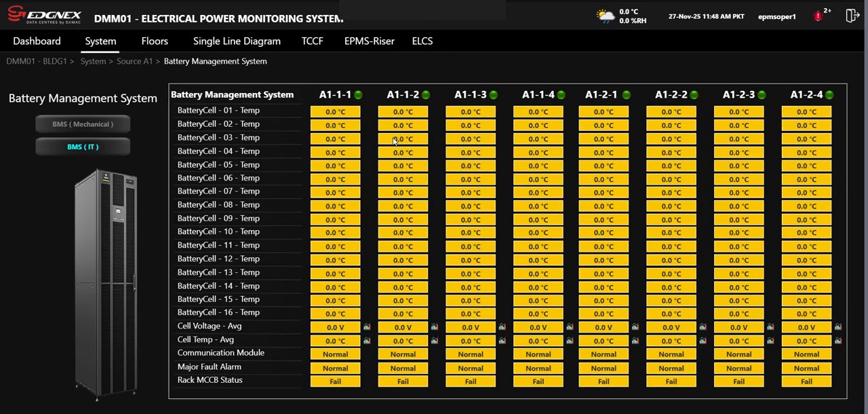Screen dimensions: 868x414
Task: Open trend chart for A1-2-3 Cell Temp Avg
Action: (x=770, y=341)
